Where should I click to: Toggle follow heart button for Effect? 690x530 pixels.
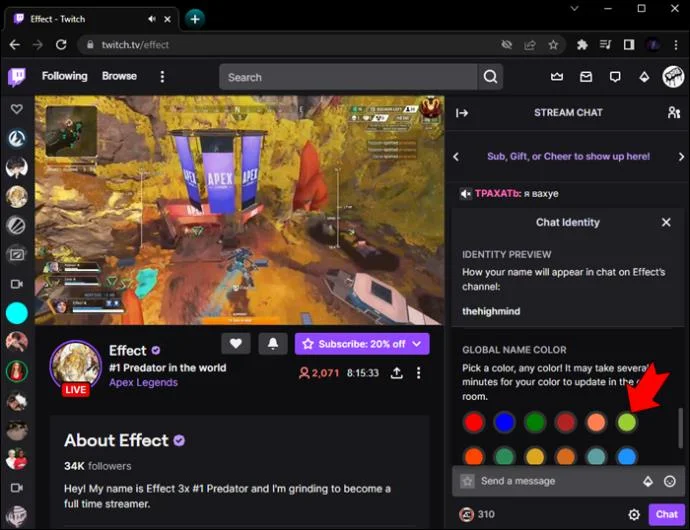click(236, 344)
